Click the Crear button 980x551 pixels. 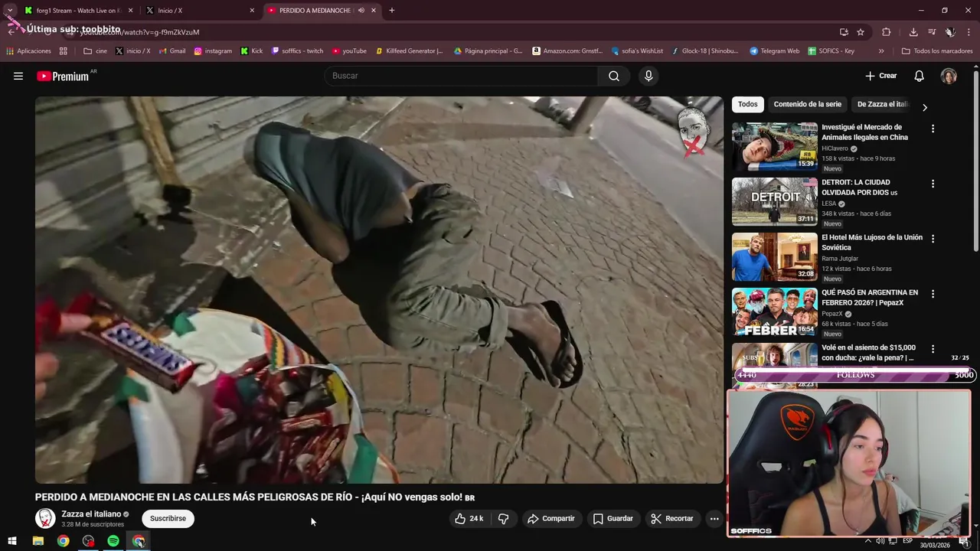pos(880,76)
